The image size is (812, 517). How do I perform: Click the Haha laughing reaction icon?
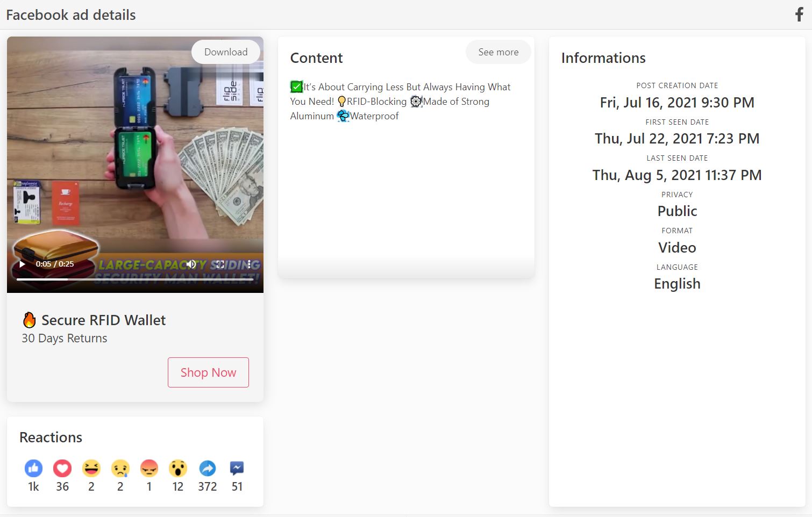click(x=91, y=468)
